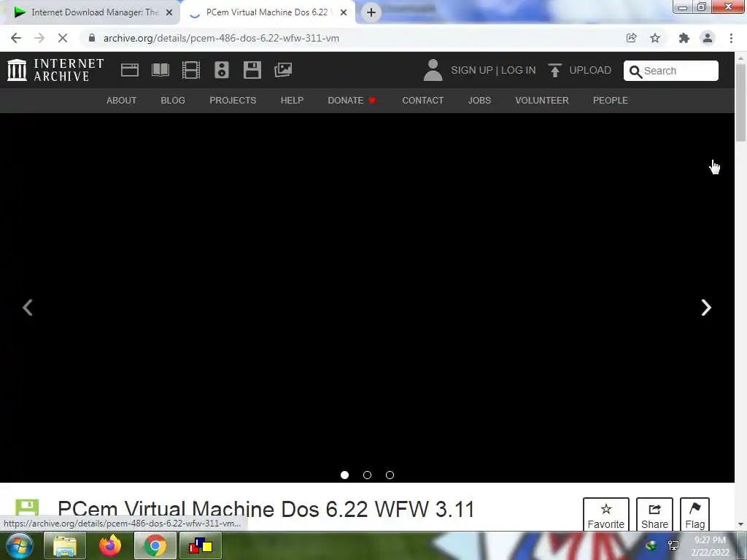Select the PCem Virtual Machine tab
Screen dimensions: 747x560
tap(268, 12)
